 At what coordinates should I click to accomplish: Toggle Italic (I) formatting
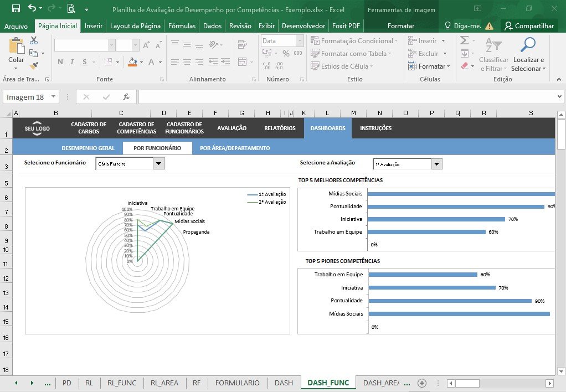pyautogui.click(x=72, y=62)
